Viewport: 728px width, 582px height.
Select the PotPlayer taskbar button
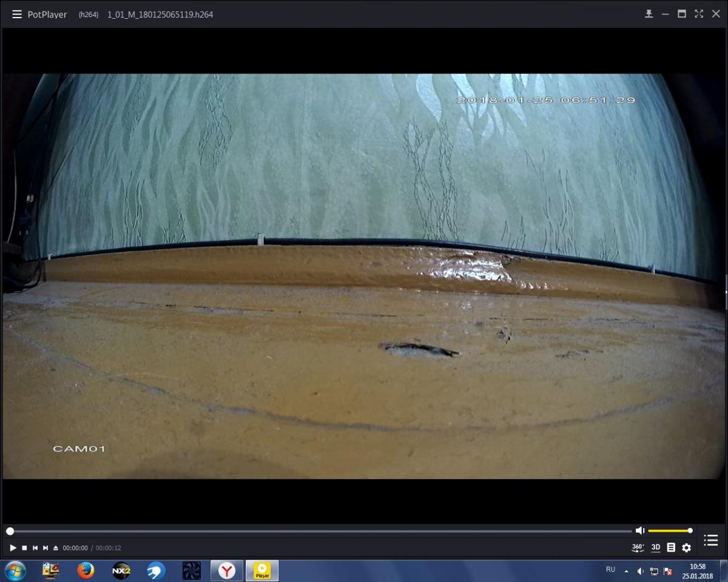[262, 570]
